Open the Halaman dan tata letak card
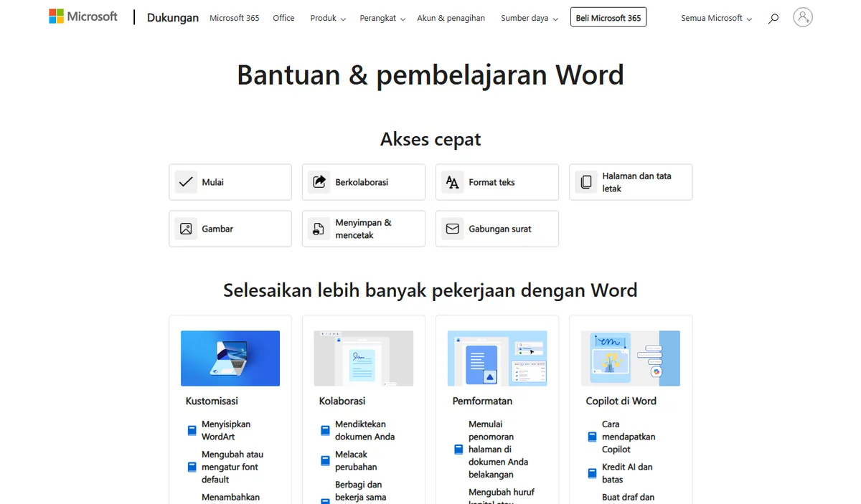The height and width of the screenshot is (504, 861). (x=631, y=182)
